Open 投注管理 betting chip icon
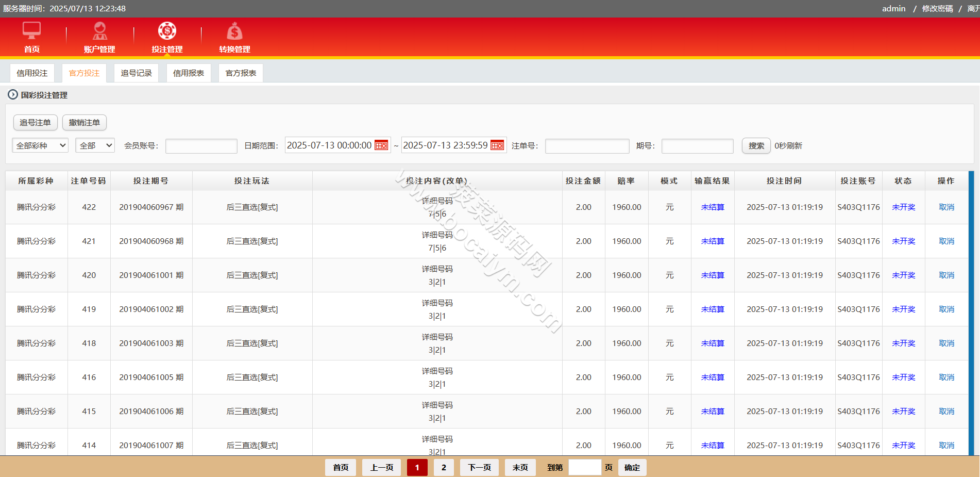980x477 pixels. (x=167, y=31)
